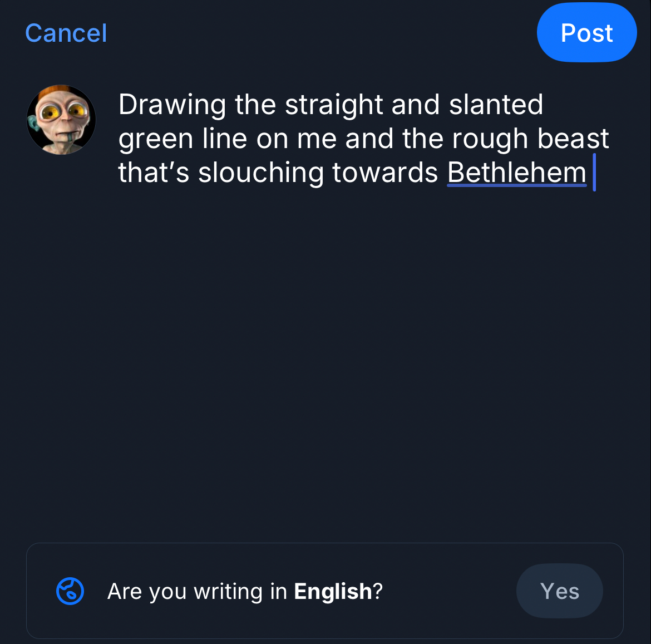The image size is (651, 644).
Task: Tap the Cancel link
Action: (66, 33)
